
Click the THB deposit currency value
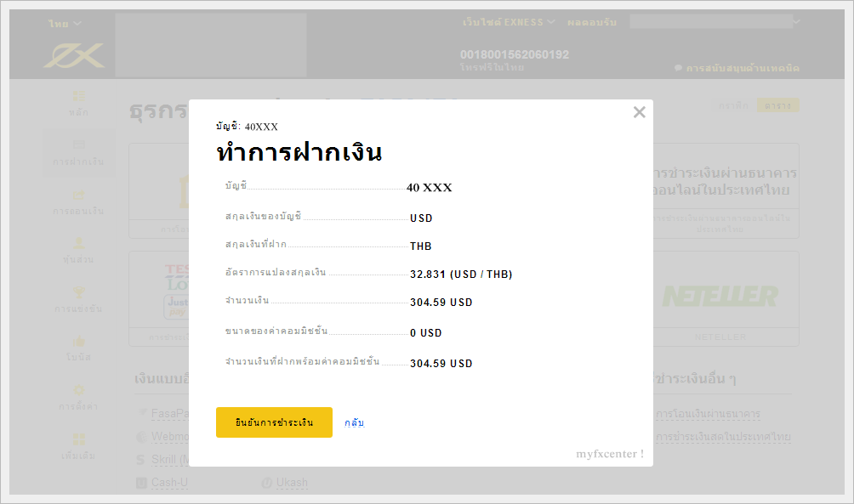(421, 246)
